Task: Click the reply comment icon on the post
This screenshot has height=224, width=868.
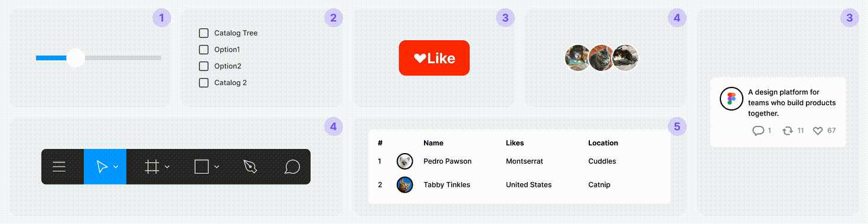Action: click(758, 131)
